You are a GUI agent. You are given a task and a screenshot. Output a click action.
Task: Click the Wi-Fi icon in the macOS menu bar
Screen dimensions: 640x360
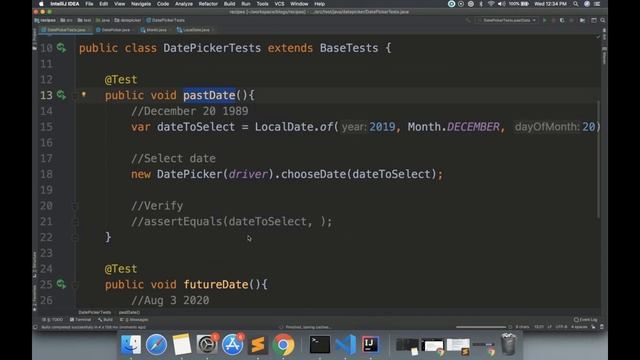coord(491,4)
